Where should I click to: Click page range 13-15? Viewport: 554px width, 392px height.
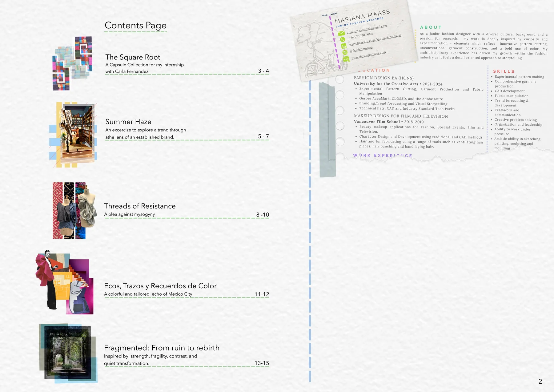pyautogui.click(x=262, y=363)
